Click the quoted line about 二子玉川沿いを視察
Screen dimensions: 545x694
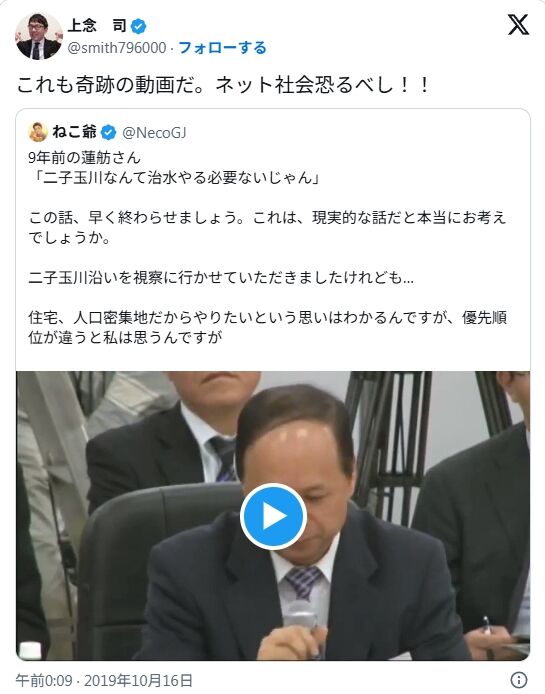click(x=221, y=278)
